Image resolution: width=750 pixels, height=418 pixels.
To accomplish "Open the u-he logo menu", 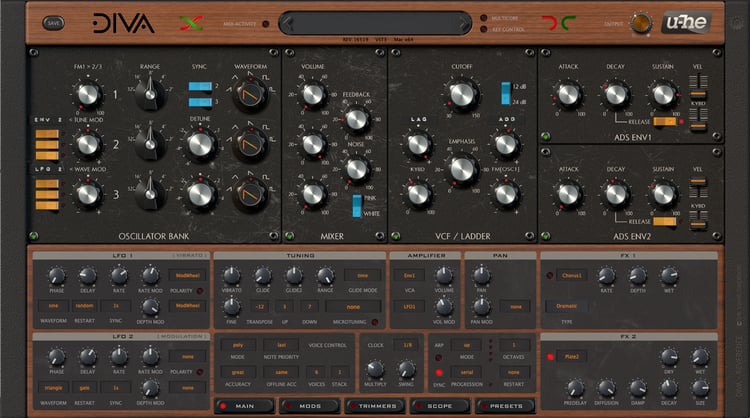I will 686,22.
